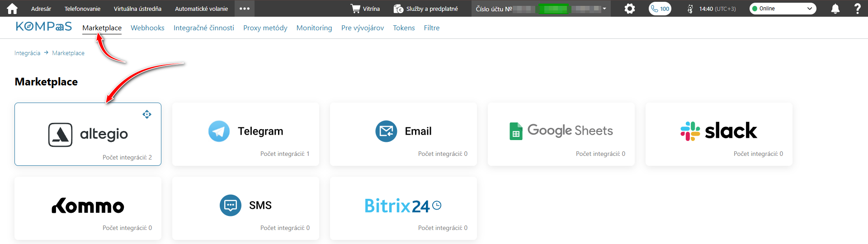
Task: Click the Google Sheets icon
Action: [x=516, y=131]
